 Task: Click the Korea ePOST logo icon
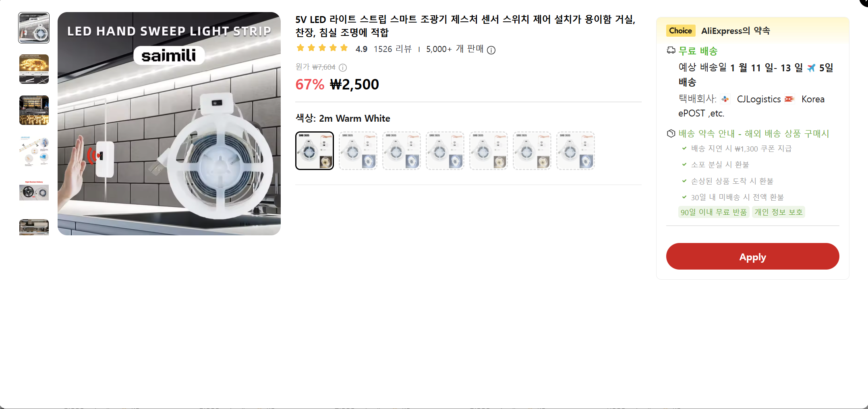pos(789,99)
